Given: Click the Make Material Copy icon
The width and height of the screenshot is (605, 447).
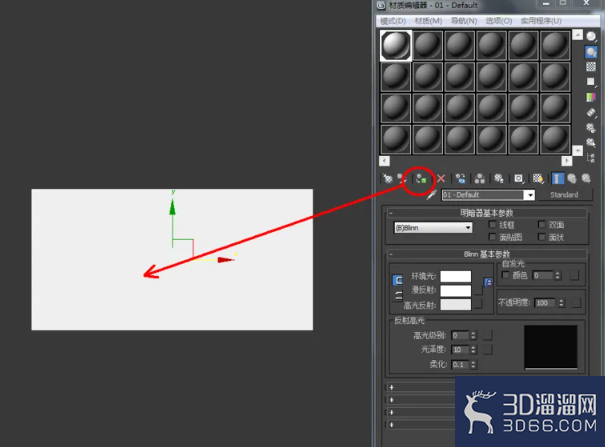Looking at the screenshot, I should (x=460, y=179).
